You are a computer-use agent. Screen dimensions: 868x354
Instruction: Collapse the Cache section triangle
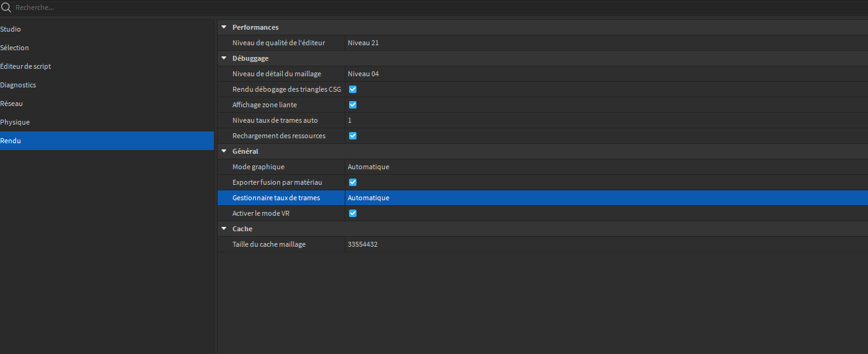click(224, 229)
